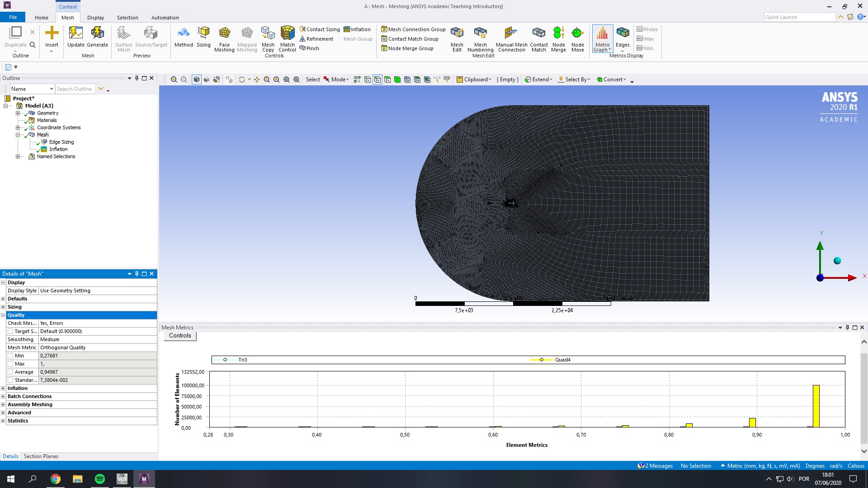The image size is (868, 488).
Task: Switch to the Display ribbon tab
Action: 95,18
